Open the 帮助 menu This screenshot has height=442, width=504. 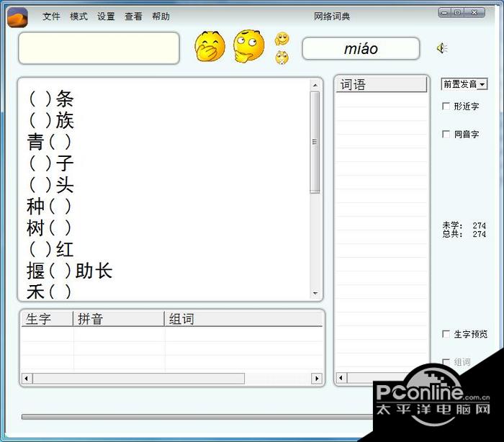[161, 16]
